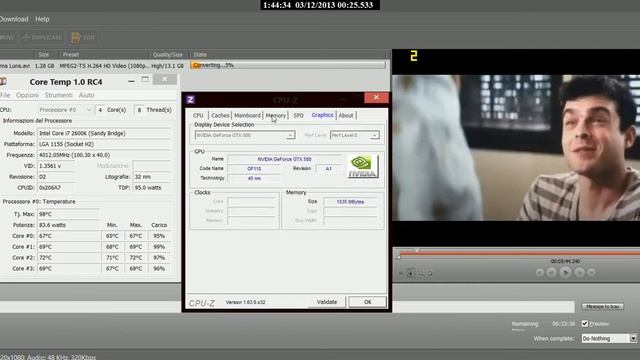Click the Minimize to tray button

(x=603, y=306)
